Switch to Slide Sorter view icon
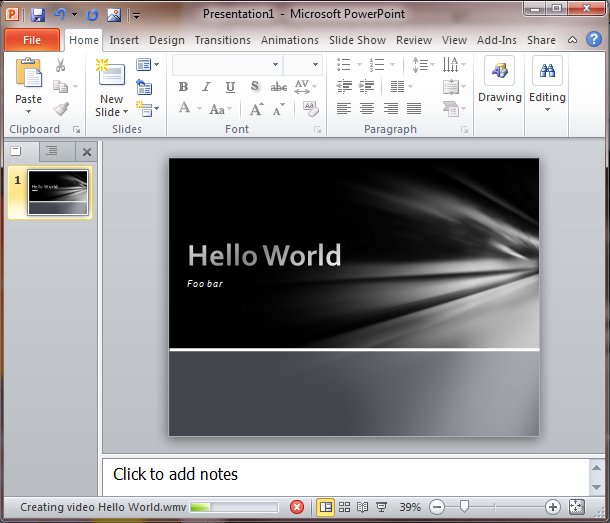This screenshot has height=523, width=610. pyautogui.click(x=344, y=507)
